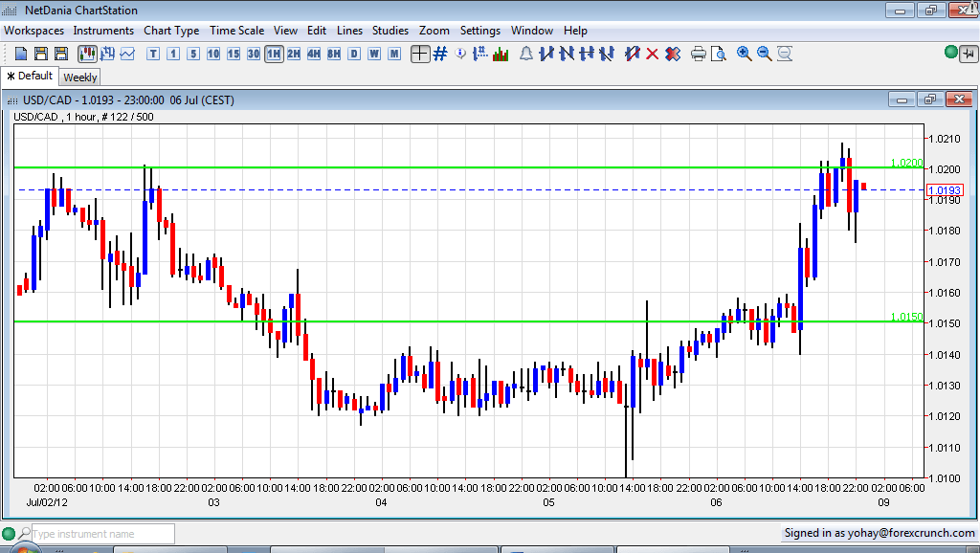The image size is (980, 553).
Task: Switch to 1 minute time scale
Action: tap(173, 54)
